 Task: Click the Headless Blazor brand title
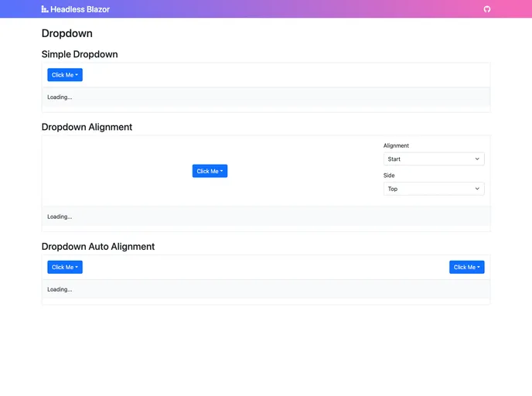click(x=80, y=9)
